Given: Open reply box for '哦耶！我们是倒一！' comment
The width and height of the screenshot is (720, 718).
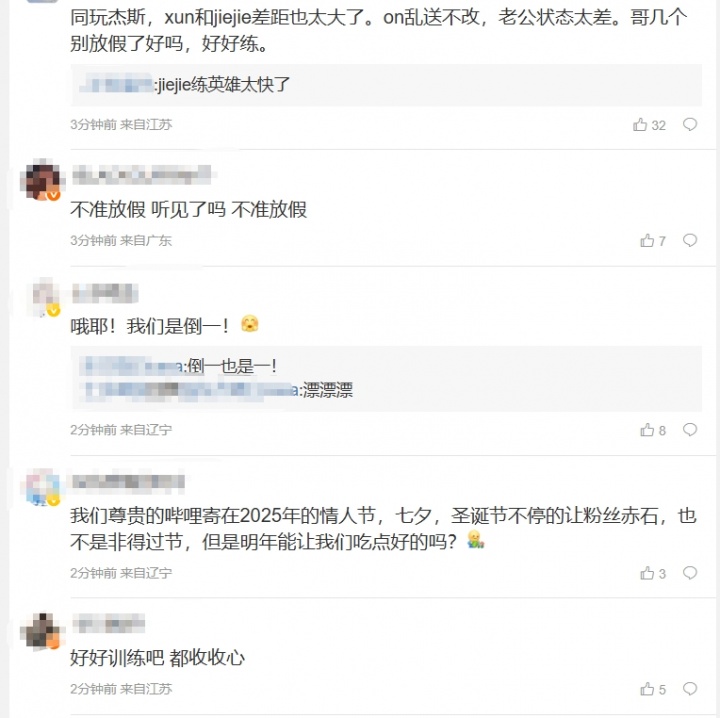Looking at the screenshot, I should pos(690,430).
